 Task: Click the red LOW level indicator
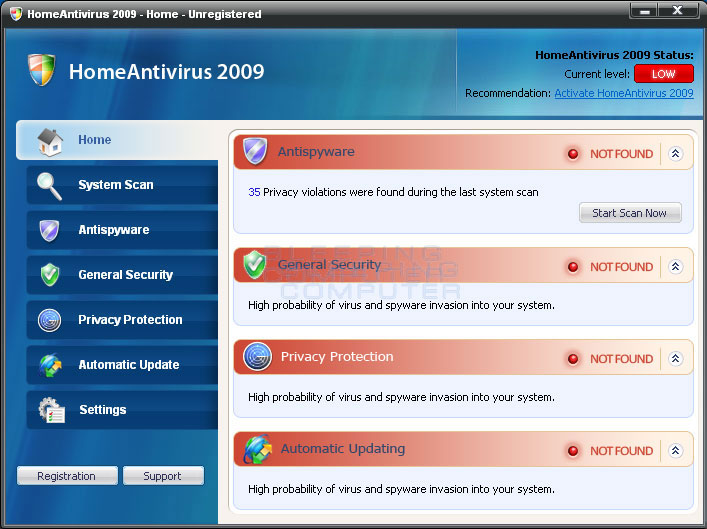pos(664,74)
